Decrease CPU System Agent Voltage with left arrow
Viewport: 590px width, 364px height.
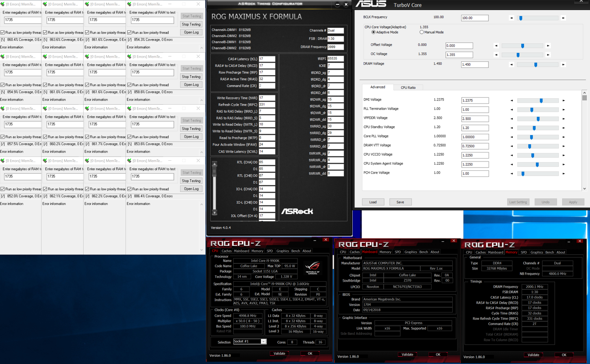(x=512, y=164)
